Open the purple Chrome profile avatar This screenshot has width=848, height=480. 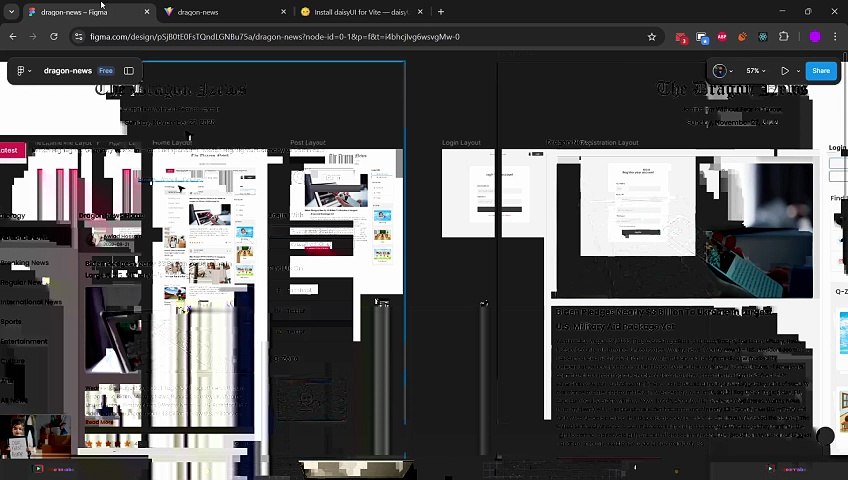click(x=815, y=37)
